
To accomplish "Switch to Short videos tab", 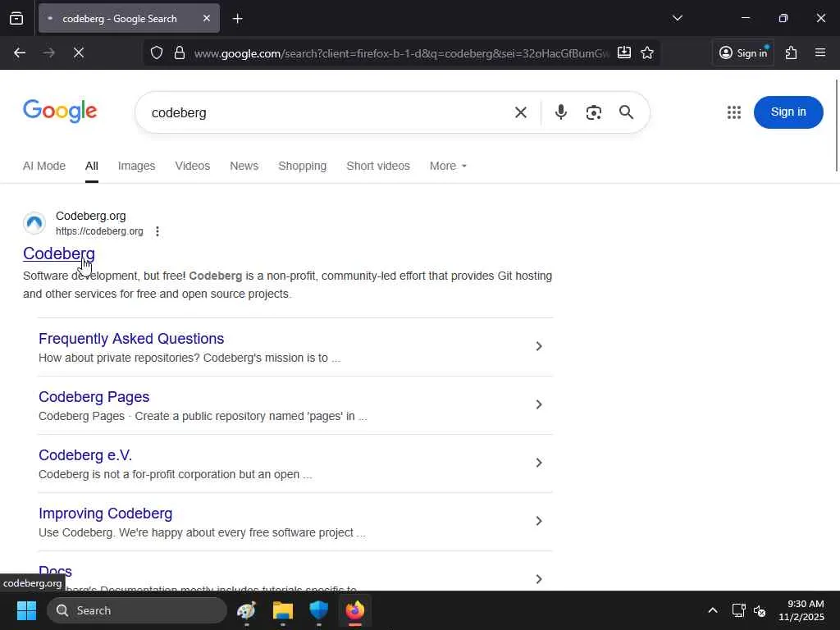I will tap(378, 166).
